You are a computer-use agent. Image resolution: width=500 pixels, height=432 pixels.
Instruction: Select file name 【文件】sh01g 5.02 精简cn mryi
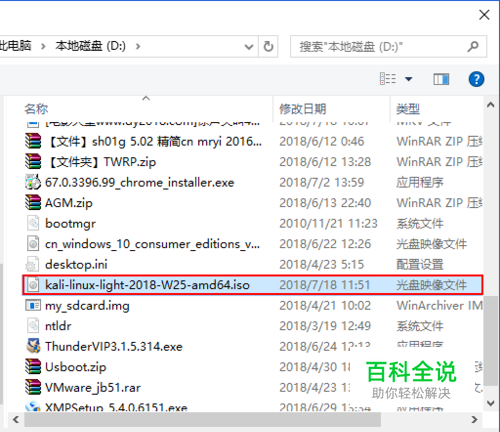point(154,142)
